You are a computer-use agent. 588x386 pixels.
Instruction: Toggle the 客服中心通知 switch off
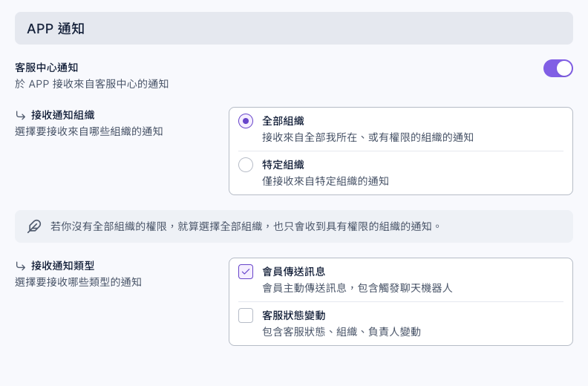pyautogui.click(x=558, y=68)
